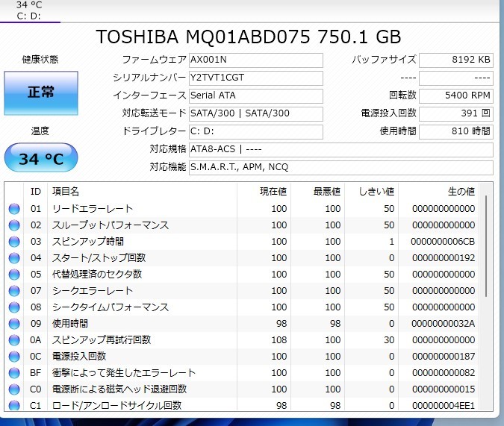This screenshot has height=426, width=504.
Task: Click raw value 0000000006CB
Action: click(x=443, y=242)
